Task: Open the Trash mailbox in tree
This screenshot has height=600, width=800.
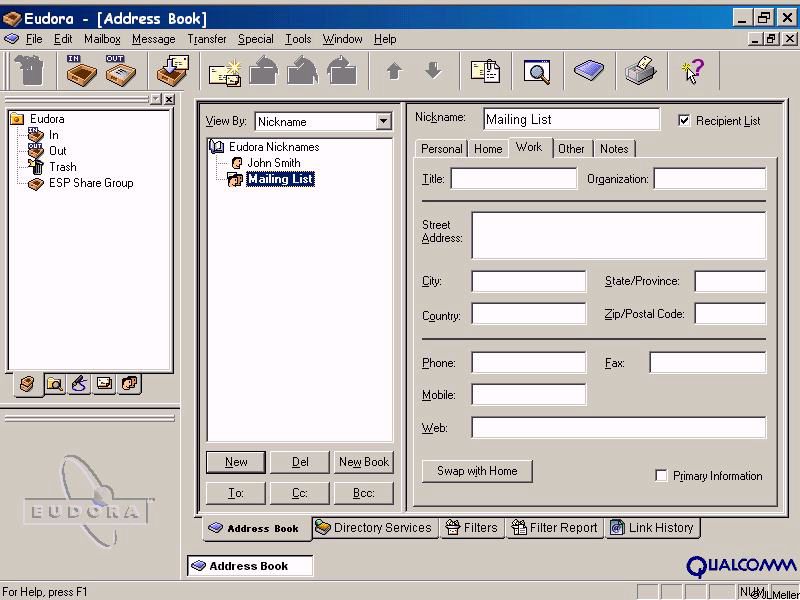Action: [63, 167]
